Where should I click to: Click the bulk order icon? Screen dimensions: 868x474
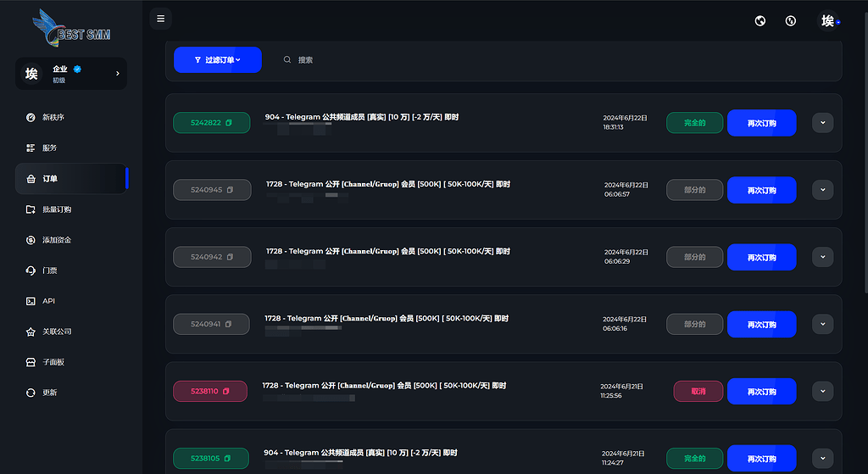tap(31, 209)
